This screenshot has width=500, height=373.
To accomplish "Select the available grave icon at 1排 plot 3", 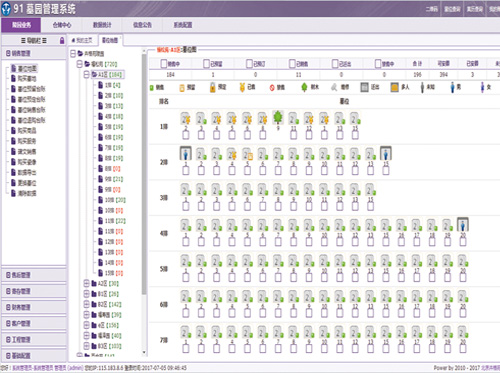I will click(x=201, y=119).
